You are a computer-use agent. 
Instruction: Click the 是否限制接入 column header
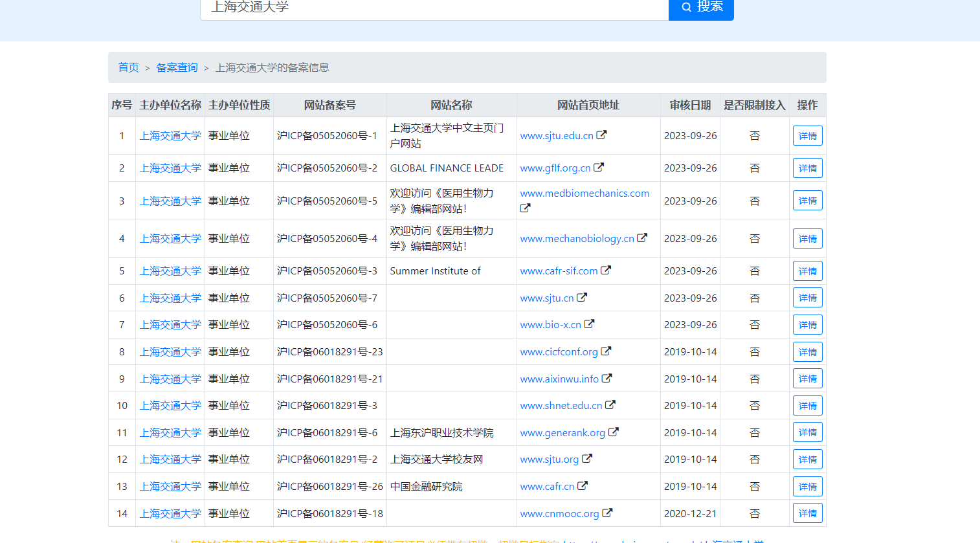(754, 105)
